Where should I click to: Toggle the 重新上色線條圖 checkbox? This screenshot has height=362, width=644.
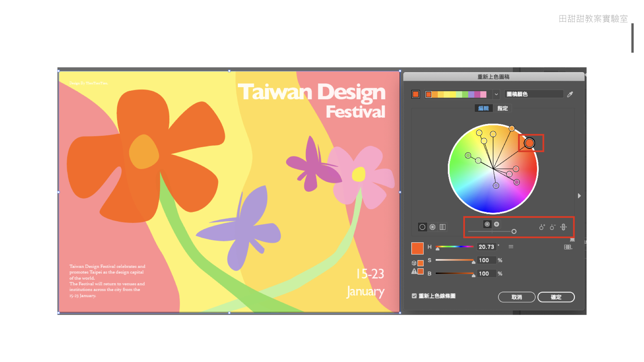(414, 296)
